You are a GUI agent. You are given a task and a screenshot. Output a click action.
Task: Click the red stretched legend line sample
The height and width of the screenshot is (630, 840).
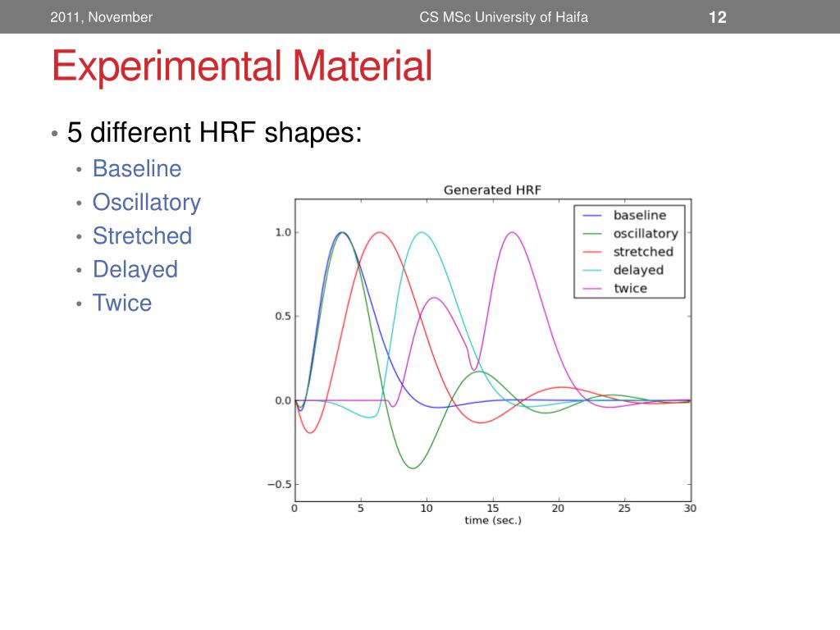point(592,252)
